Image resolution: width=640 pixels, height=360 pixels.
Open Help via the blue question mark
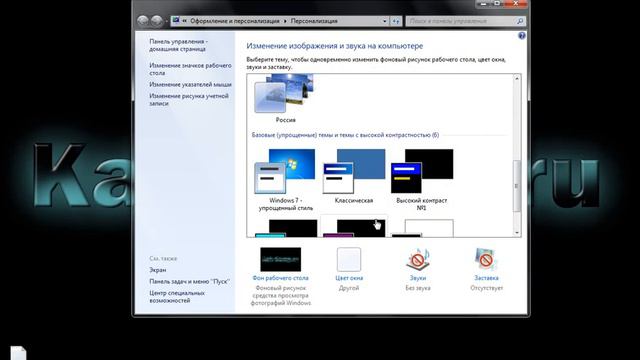522,36
